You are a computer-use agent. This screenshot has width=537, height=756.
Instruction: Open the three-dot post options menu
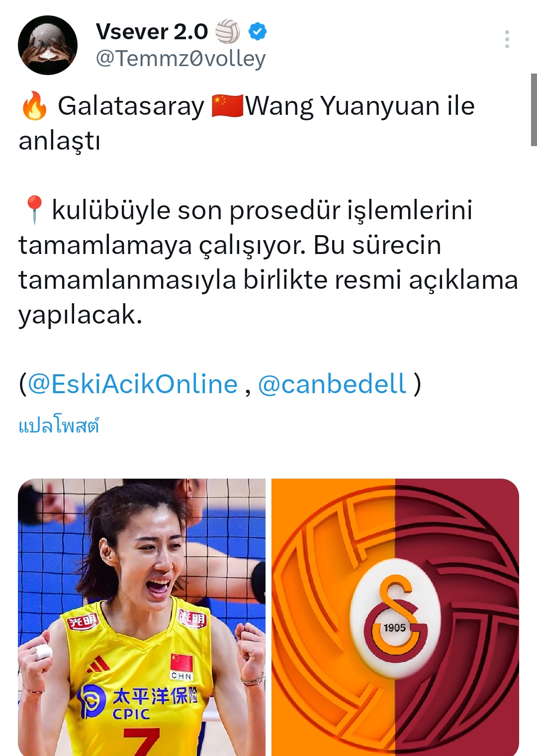coord(507,39)
